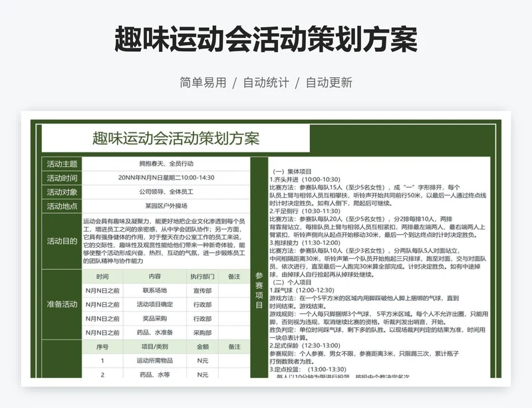Click the 活动目的 description paragraph
The width and height of the screenshot is (532, 408).
[x=164, y=241]
